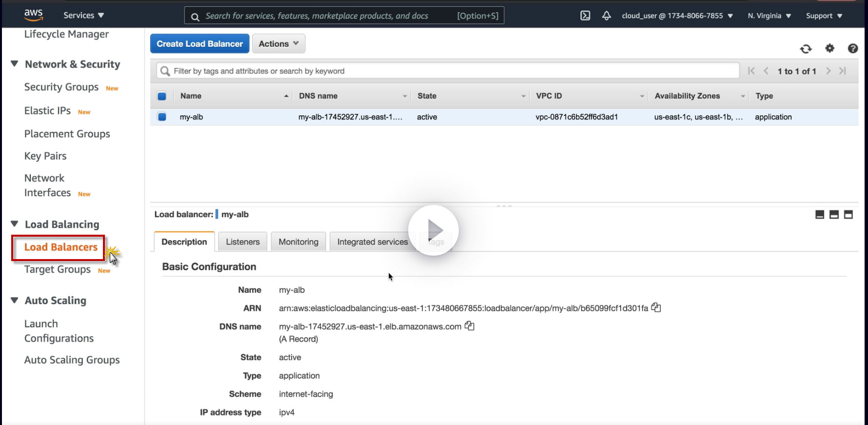Go to previous page of results
This screenshot has width=868, height=425.
[766, 71]
